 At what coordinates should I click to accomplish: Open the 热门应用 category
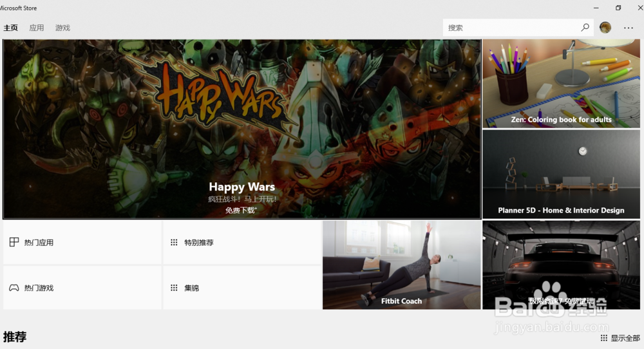pyautogui.click(x=82, y=242)
